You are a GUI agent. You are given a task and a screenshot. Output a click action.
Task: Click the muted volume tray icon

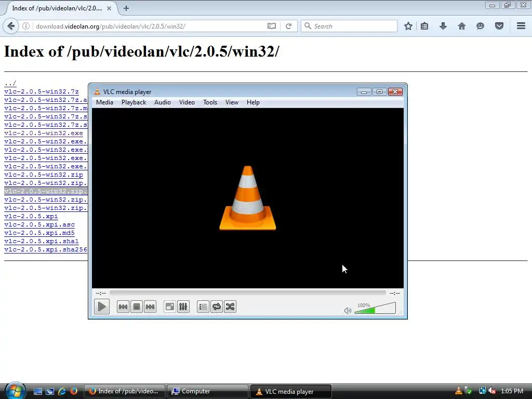pyautogui.click(x=492, y=391)
